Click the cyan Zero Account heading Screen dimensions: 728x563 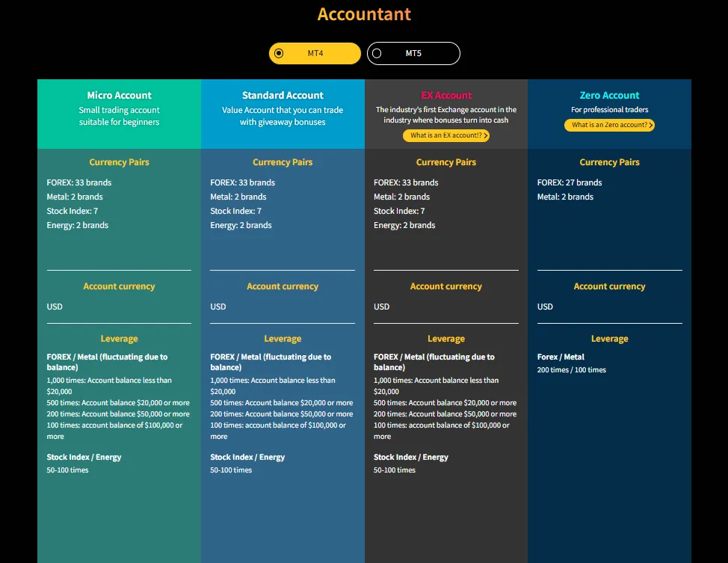[x=609, y=96]
